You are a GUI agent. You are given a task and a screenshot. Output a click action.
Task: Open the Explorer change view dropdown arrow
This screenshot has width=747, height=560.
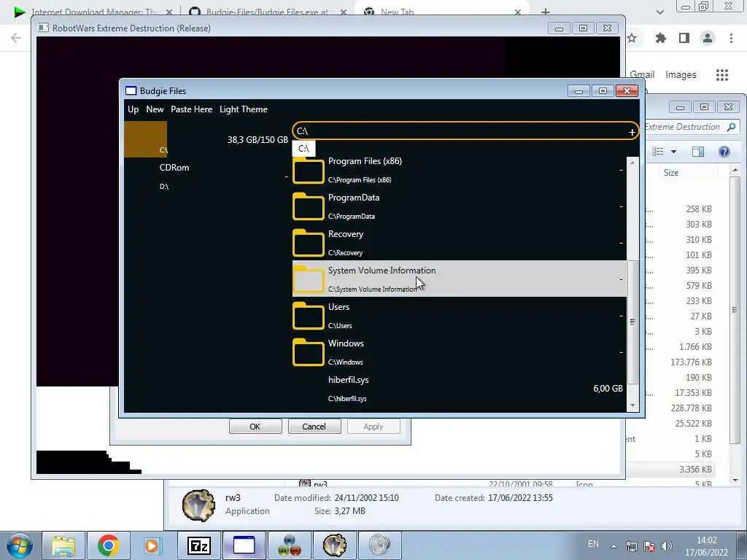pos(673,152)
